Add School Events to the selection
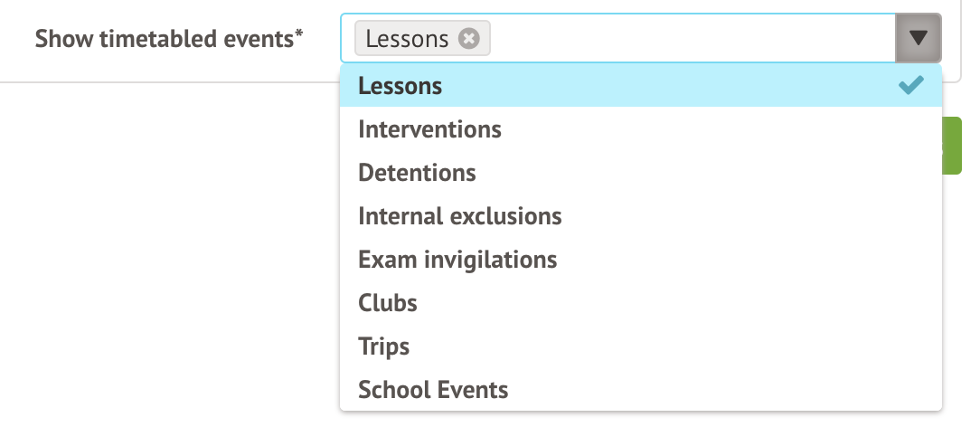The height and width of the screenshot is (427, 980). [x=433, y=390]
